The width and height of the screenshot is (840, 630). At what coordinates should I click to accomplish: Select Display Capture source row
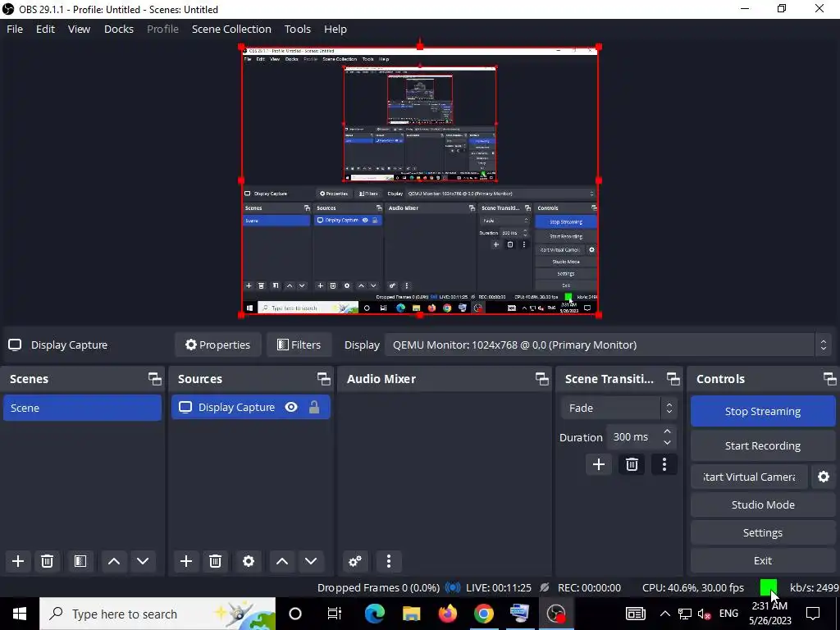[251, 407]
